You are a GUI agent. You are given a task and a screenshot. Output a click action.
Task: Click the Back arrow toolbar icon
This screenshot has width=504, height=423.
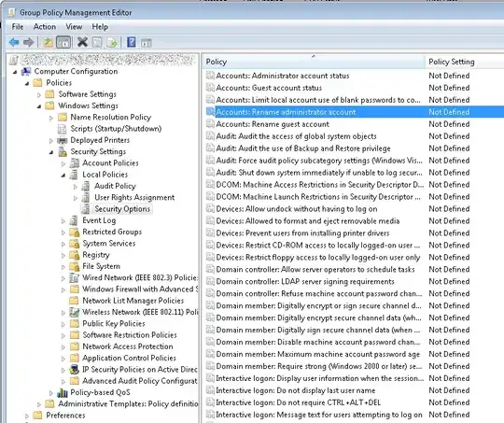(x=14, y=42)
